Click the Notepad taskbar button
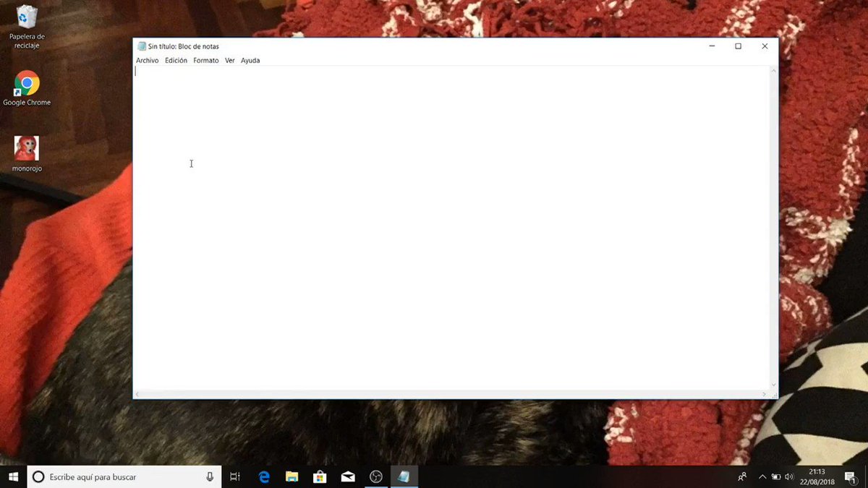Screen dimensions: 868x488 point(404,476)
